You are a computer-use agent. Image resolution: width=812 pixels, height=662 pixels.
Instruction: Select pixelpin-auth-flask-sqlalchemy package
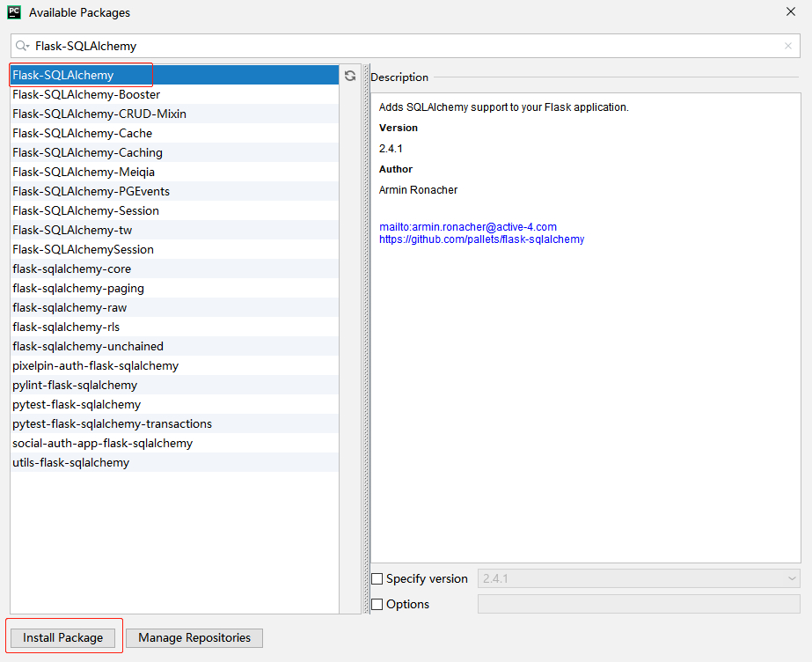174,365
